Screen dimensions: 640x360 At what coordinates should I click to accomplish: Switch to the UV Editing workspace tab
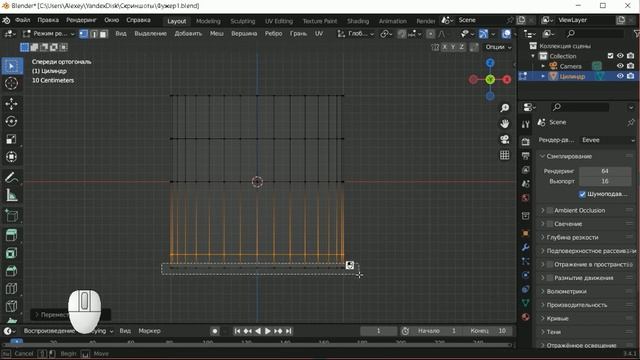click(279, 21)
